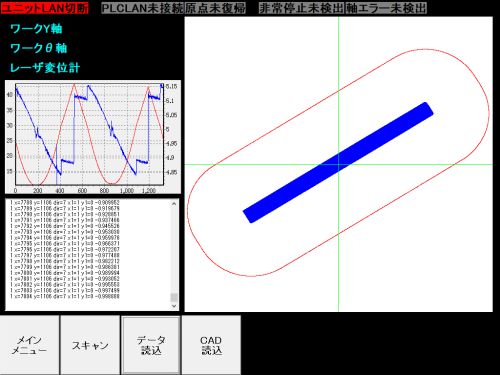Click the last log line ending -0.998888
Viewport: 500px width, 375px height.
tap(65, 296)
